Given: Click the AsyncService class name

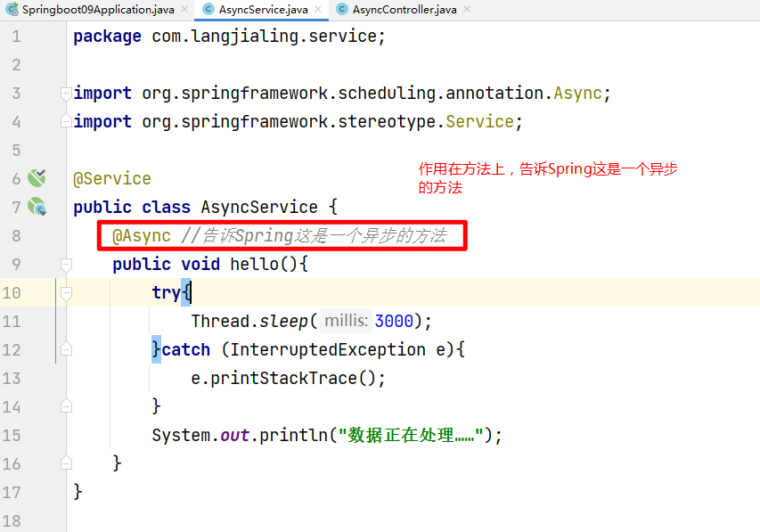Looking at the screenshot, I should coord(259,207).
